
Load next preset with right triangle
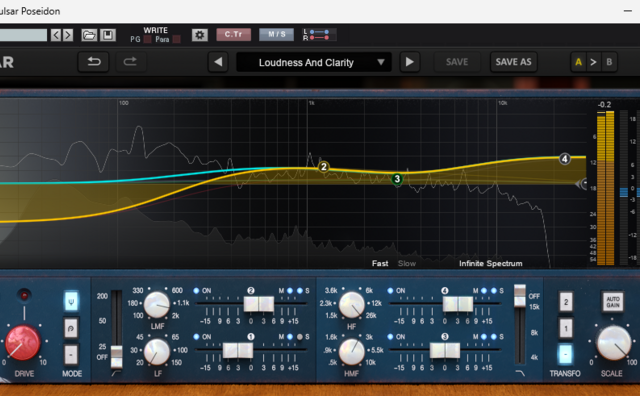point(409,62)
